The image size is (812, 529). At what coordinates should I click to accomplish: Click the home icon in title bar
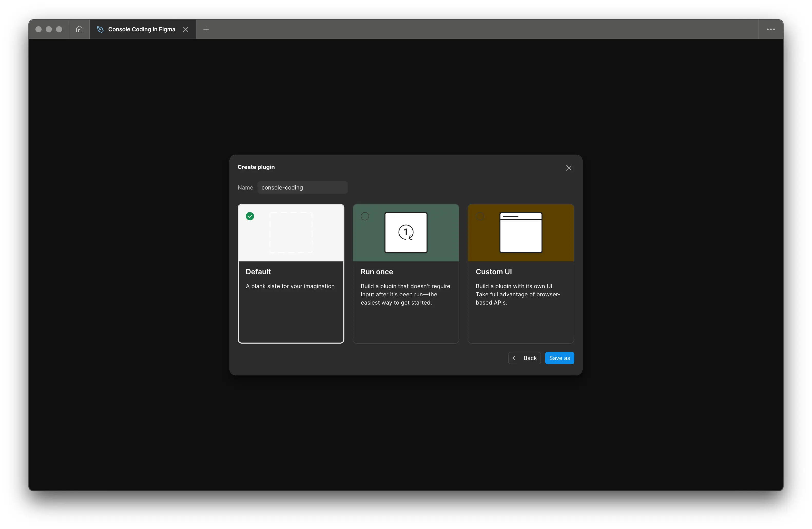coord(79,29)
